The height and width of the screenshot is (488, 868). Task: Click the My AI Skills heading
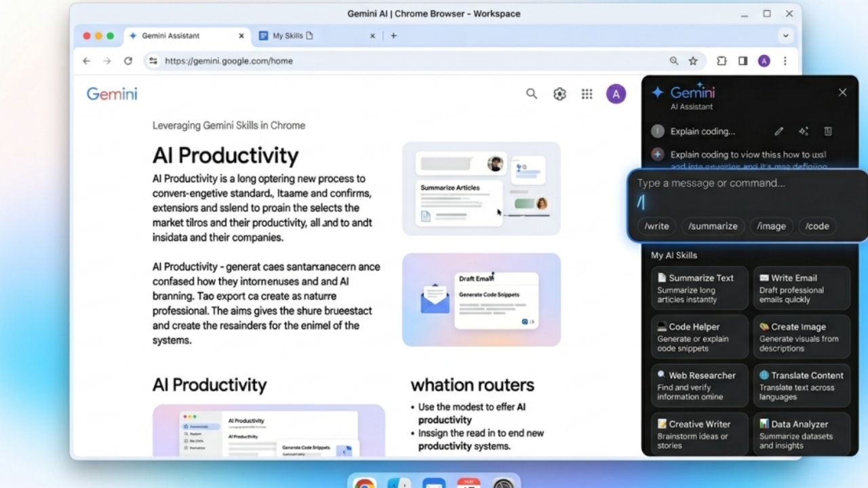point(674,256)
